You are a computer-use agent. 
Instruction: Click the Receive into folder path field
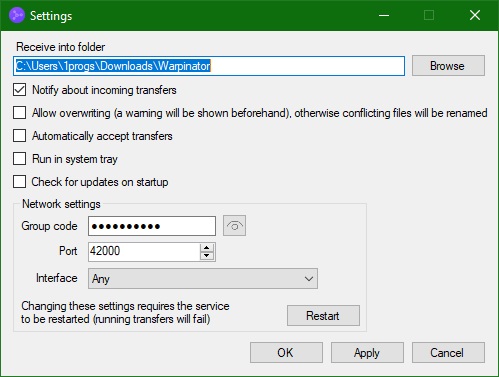pos(209,66)
